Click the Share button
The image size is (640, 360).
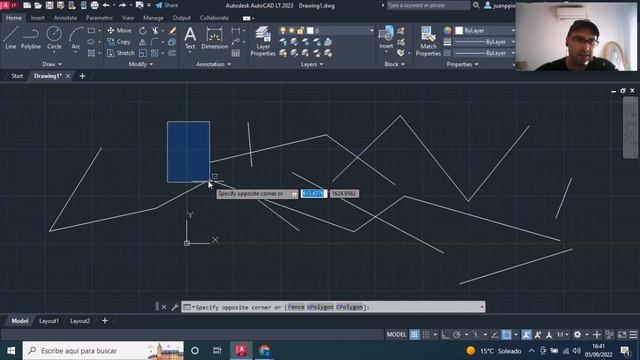tap(167, 5)
